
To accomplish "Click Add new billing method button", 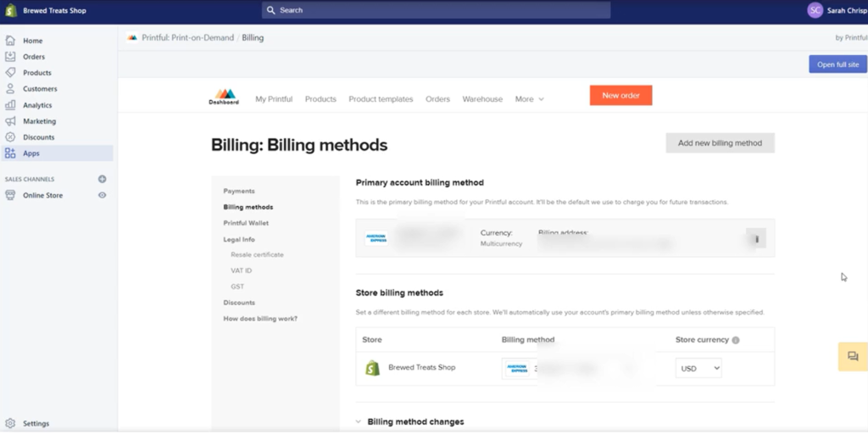I will point(720,142).
